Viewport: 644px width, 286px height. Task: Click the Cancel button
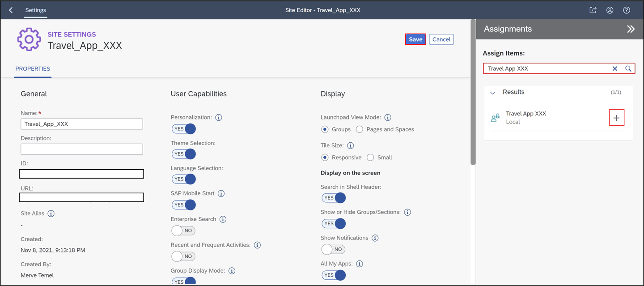pos(441,39)
